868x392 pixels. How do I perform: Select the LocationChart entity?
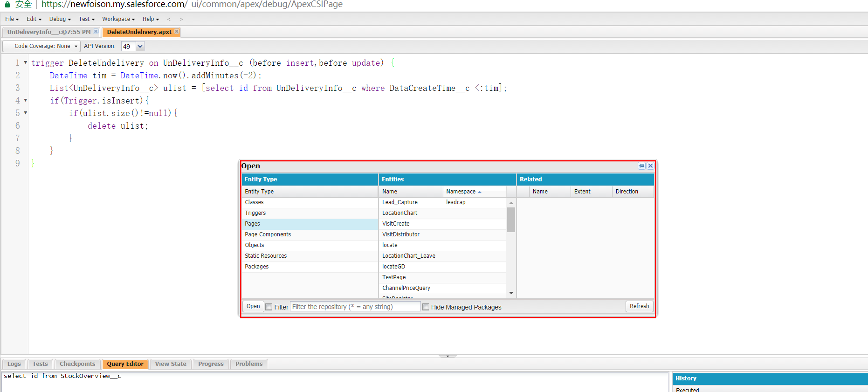tap(443, 213)
